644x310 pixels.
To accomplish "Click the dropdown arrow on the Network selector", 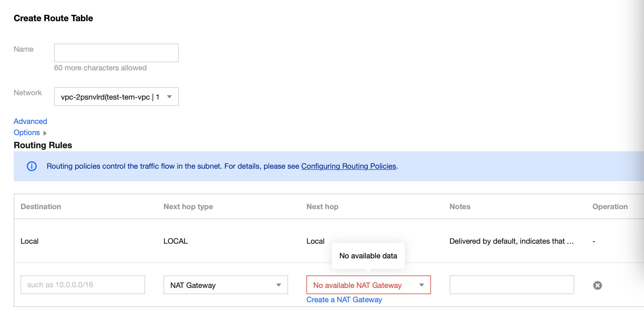I will pyautogui.click(x=169, y=97).
